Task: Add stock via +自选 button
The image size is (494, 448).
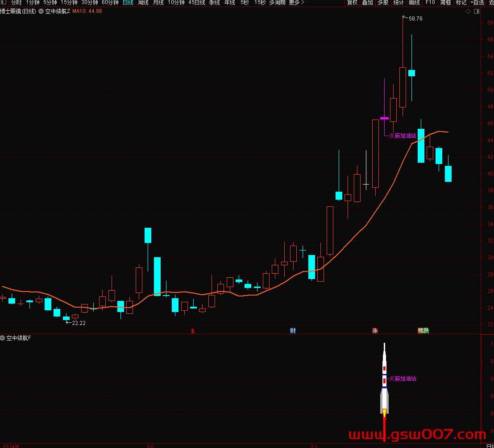Action: click(x=477, y=3)
